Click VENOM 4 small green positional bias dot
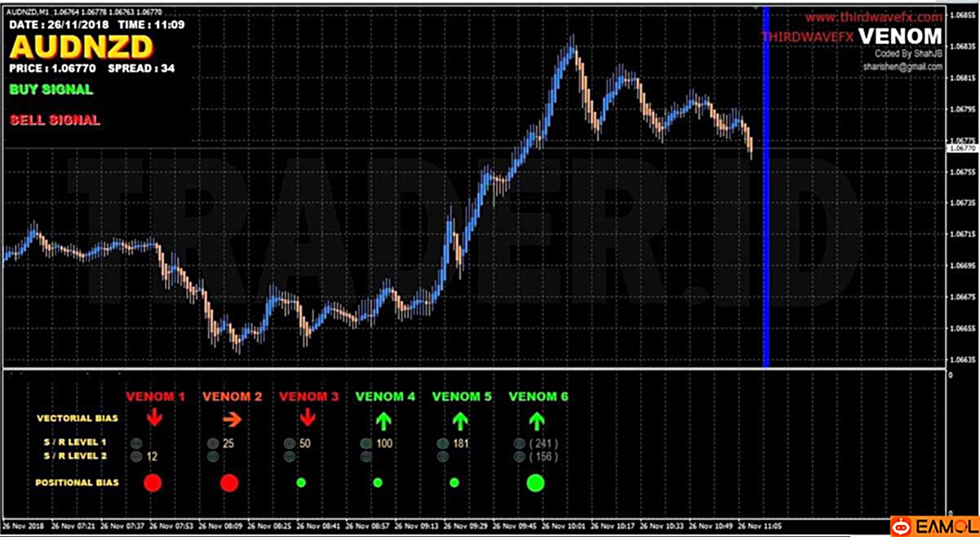This screenshot has height=537, width=980. (x=378, y=482)
